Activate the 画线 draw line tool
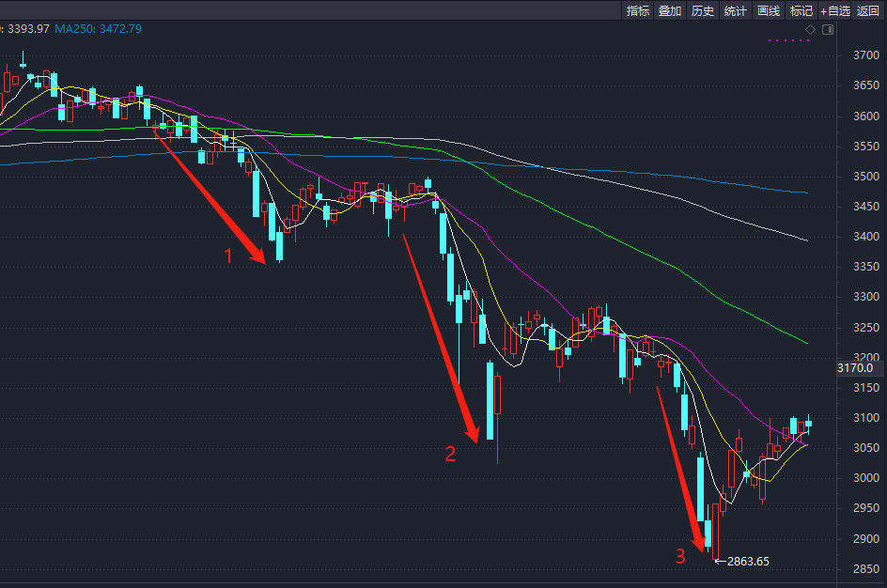Image resolution: width=887 pixels, height=588 pixels. click(769, 10)
